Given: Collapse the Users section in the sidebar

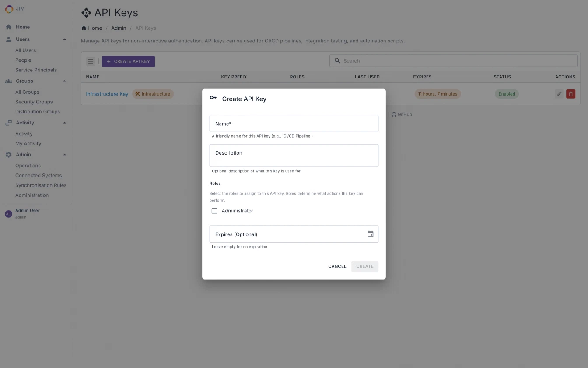Looking at the screenshot, I should [64, 39].
